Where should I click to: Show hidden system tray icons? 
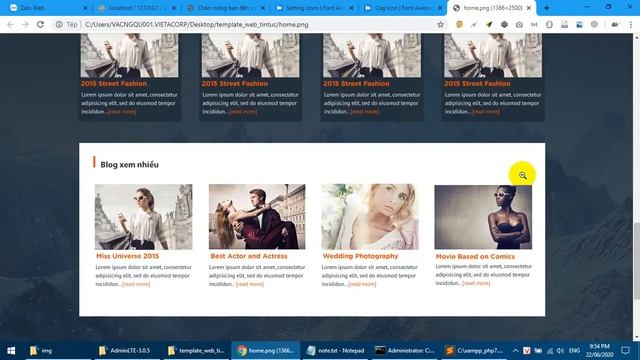516,351
